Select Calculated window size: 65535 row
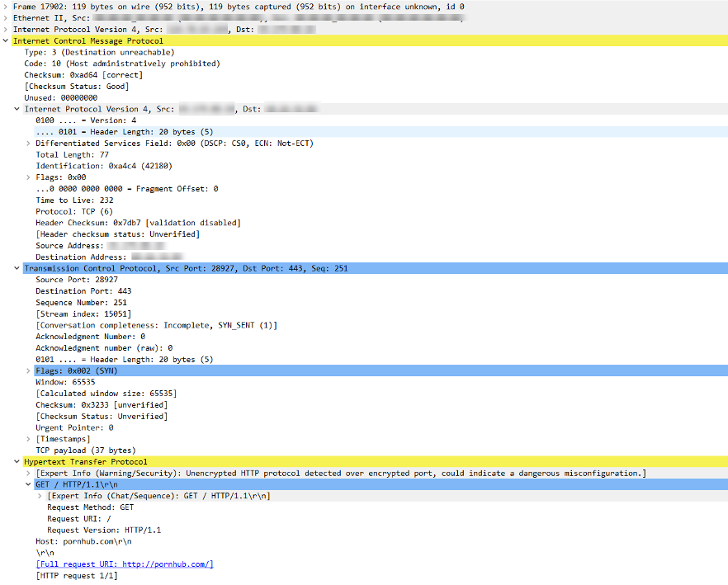The width and height of the screenshot is (728, 585). pyautogui.click(x=106, y=394)
